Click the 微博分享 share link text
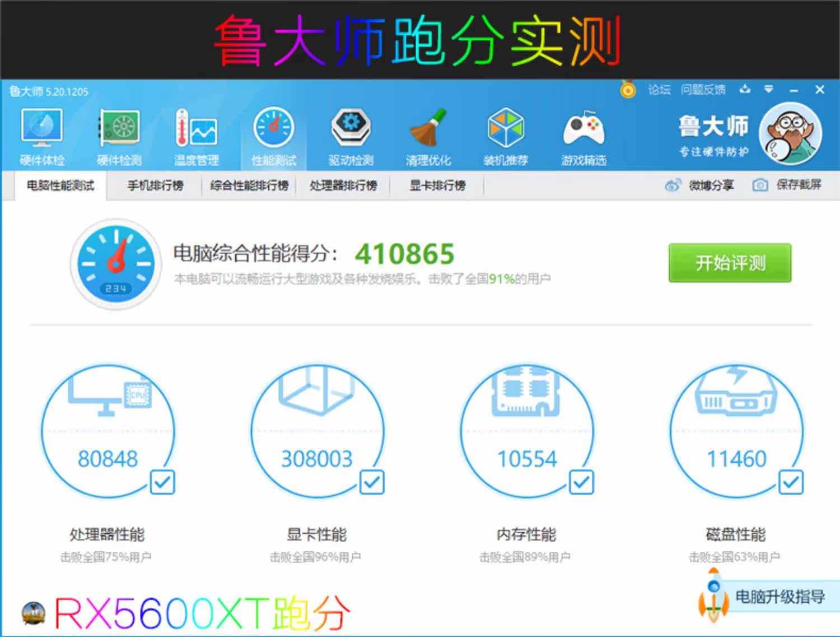This screenshot has height=637, width=840. [x=711, y=185]
